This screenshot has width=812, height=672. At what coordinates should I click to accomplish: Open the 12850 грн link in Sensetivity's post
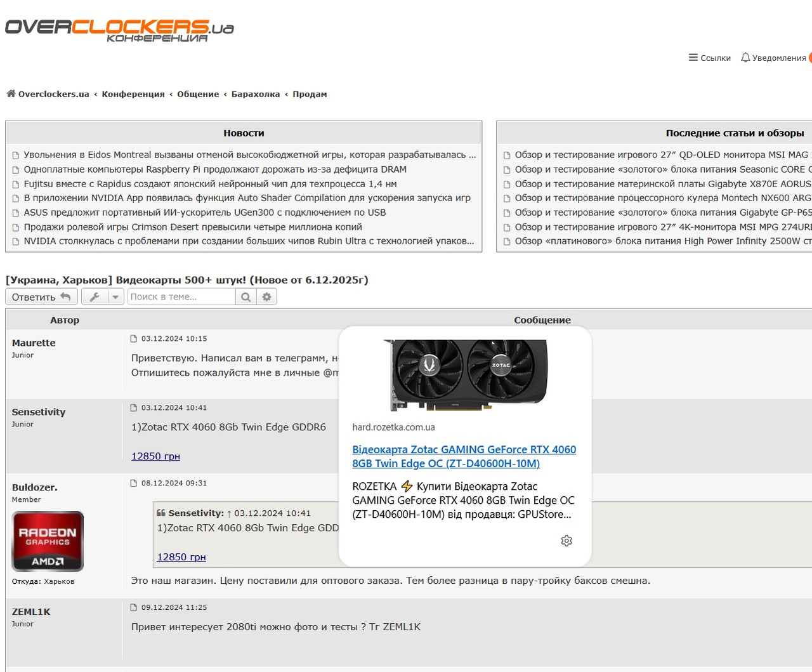click(155, 456)
